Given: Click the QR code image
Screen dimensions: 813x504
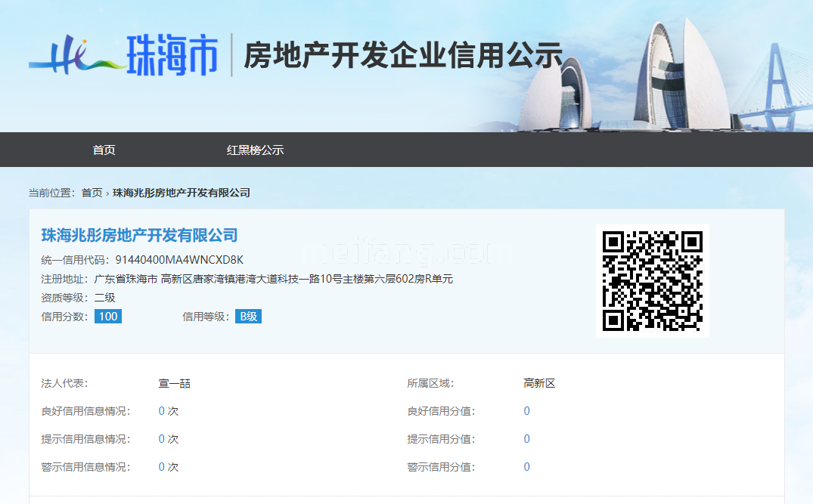Looking at the screenshot, I should 652,281.
